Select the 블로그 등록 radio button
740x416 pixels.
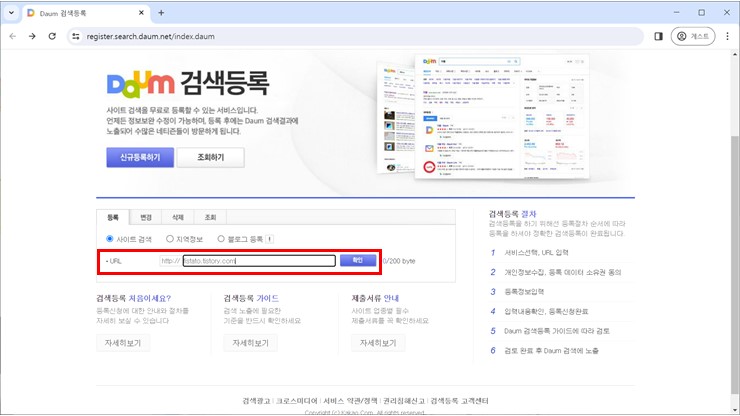click(221, 239)
